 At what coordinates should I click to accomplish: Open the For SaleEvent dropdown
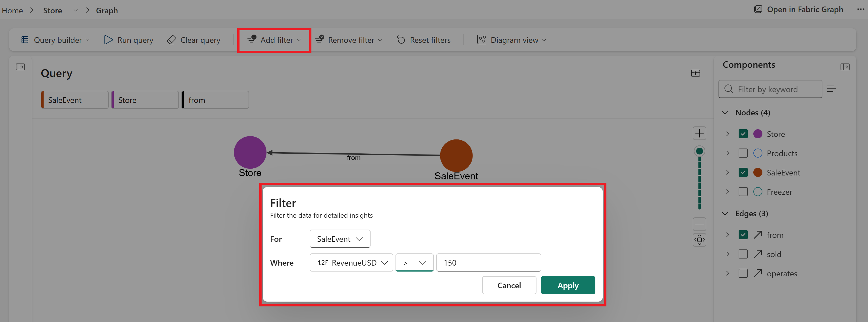[340, 239]
